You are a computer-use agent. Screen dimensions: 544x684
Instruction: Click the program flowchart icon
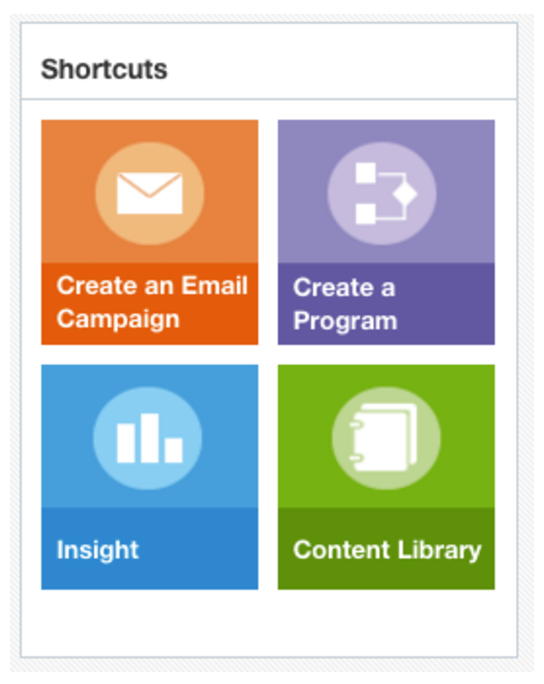pos(386,193)
